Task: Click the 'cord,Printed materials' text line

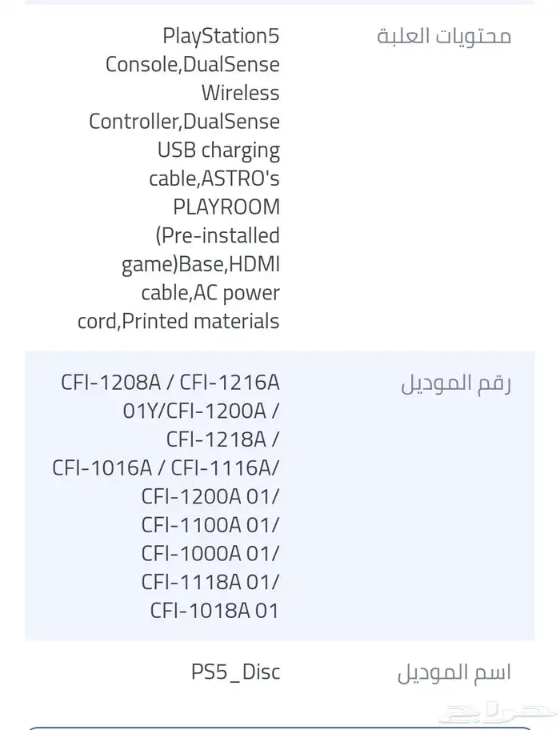Action: [178, 322]
